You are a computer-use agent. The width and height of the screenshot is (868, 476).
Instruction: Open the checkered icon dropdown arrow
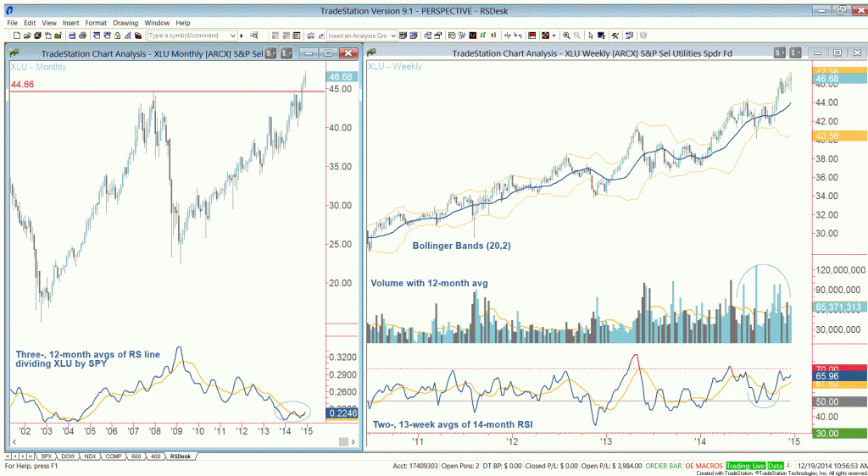click(x=554, y=36)
